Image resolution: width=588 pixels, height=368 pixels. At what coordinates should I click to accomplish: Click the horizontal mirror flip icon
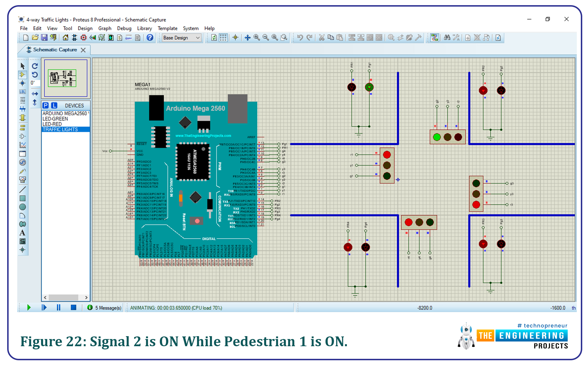point(35,94)
